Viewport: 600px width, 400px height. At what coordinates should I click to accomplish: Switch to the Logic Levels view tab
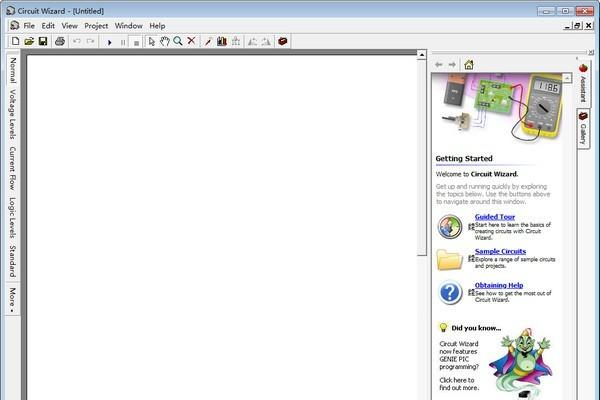tap(13, 218)
